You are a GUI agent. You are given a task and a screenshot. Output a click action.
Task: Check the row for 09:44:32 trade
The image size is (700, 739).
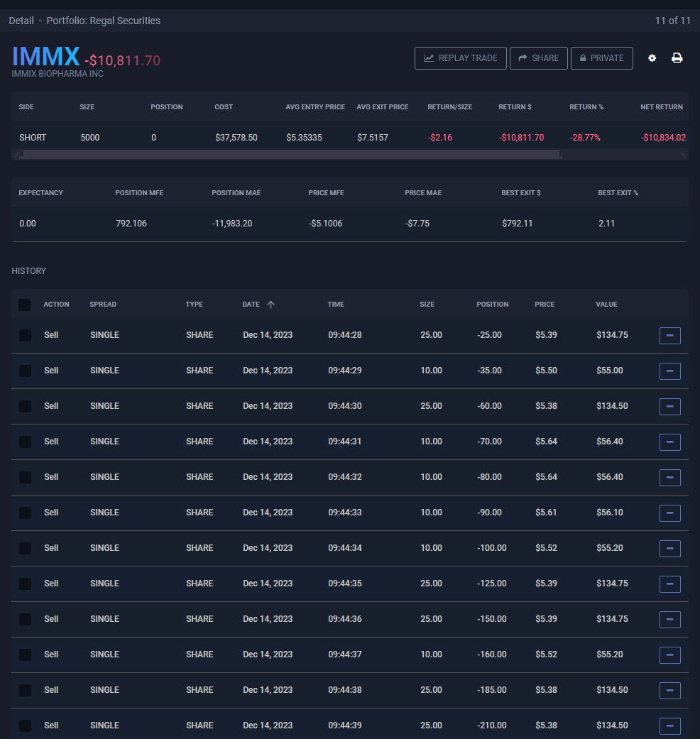pos(25,477)
